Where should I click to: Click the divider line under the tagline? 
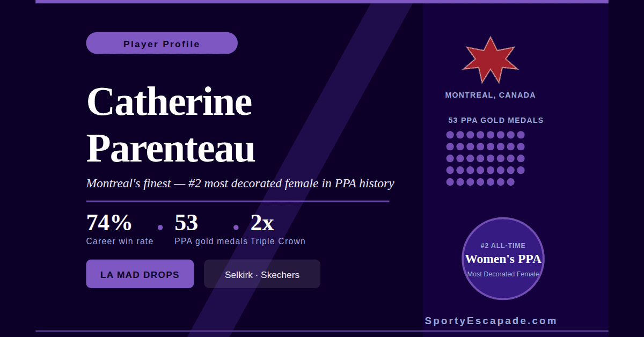pos(238,201)
